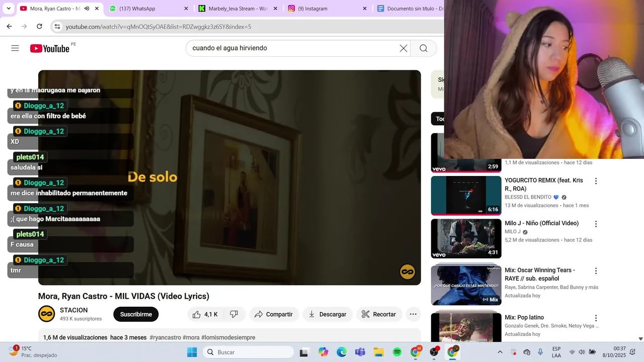This screenshot has height=362, width=644.
Task: Open STACION channel avatar
Action: (x=47, y=314)
